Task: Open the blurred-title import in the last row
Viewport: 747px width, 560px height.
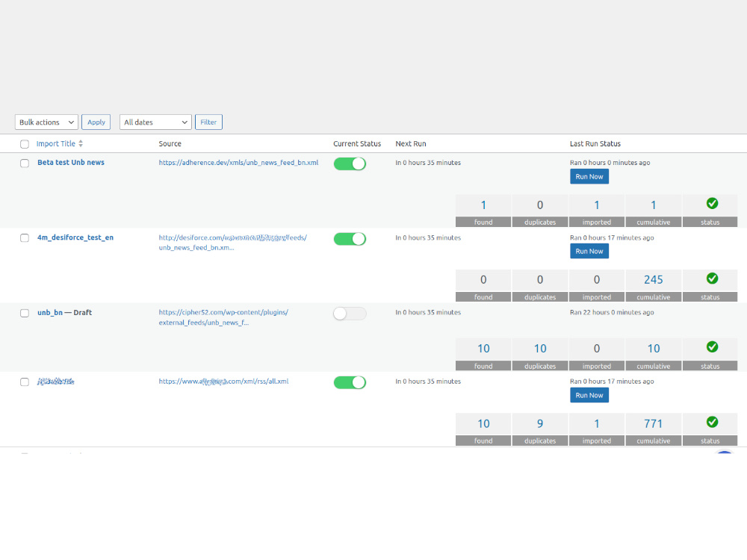Action: (56, 382)
